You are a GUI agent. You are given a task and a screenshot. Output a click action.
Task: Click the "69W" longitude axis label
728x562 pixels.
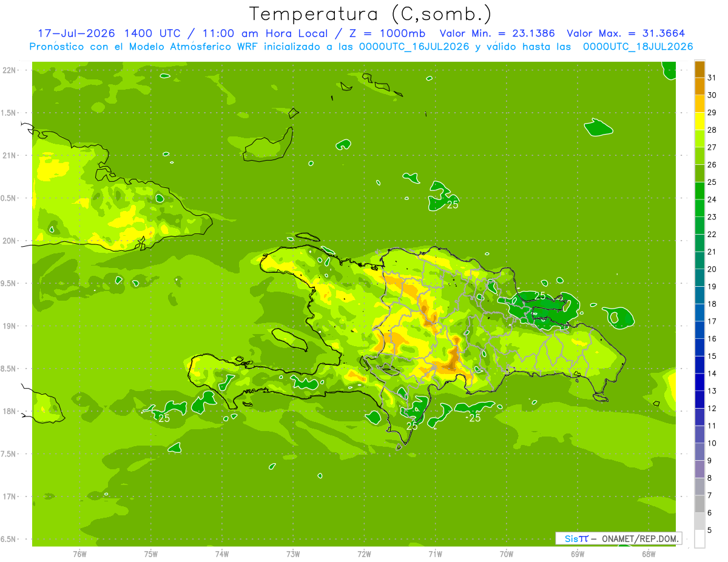click(578, 554)
